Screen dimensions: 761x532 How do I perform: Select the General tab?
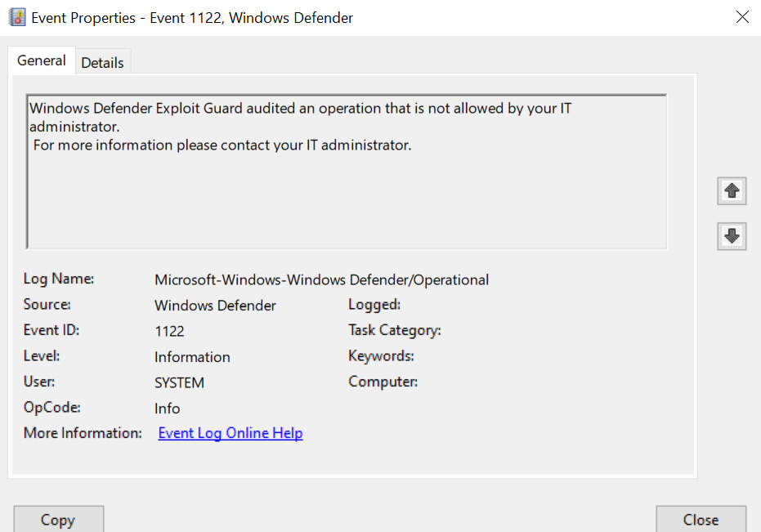[x=42, y=60]
